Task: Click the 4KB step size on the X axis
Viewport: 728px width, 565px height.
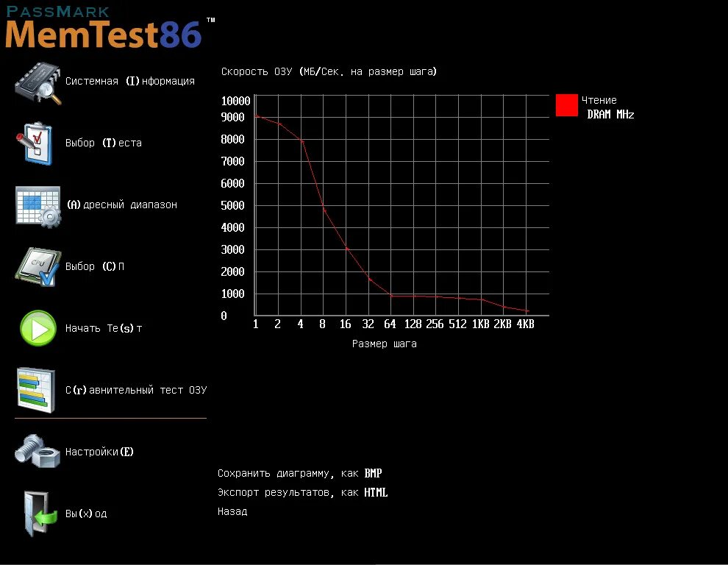Action: (526, 324)
